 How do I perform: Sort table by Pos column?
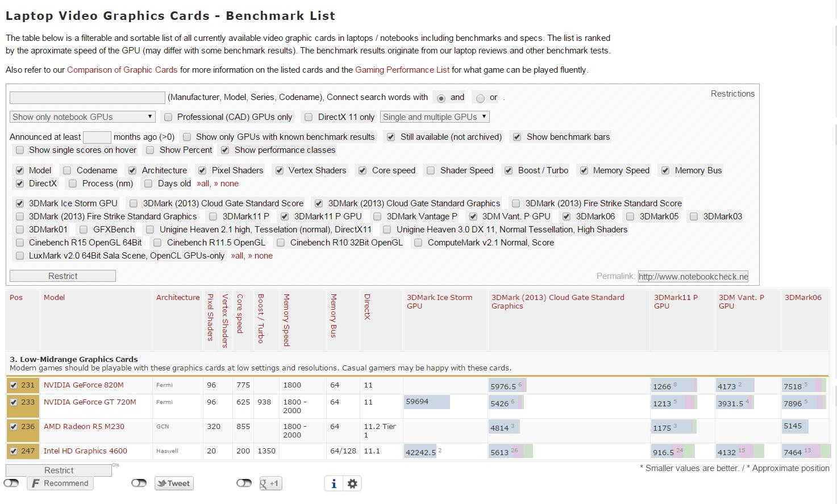(x=16, y=297)
